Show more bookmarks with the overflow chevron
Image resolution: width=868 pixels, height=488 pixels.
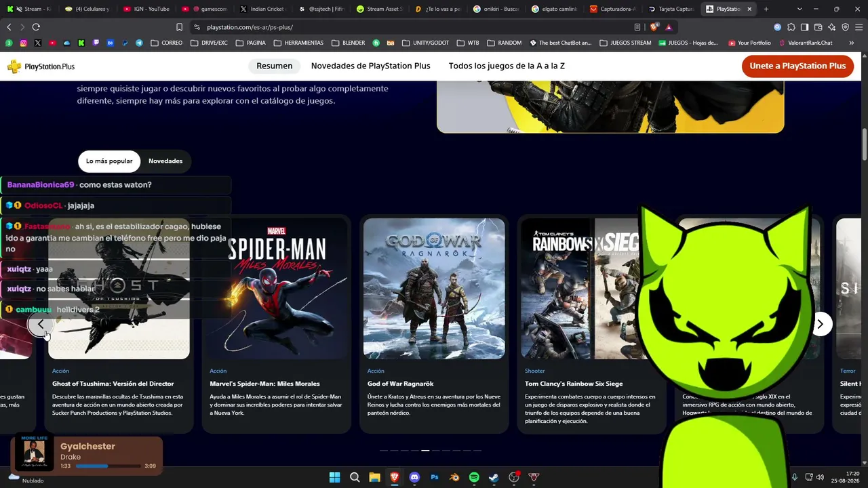tap(852, 43)
